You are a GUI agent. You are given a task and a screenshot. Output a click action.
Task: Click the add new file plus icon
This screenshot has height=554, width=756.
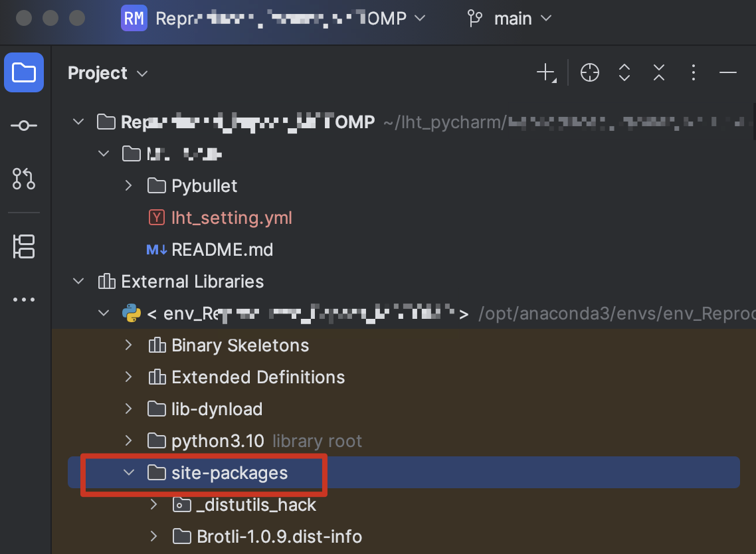click(x=545, y=72)
